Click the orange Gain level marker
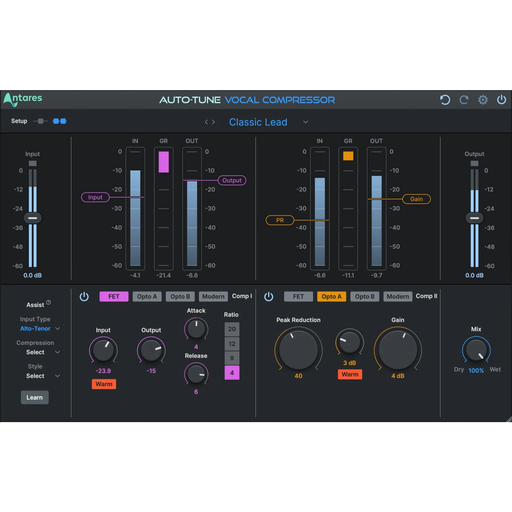Viewport: 512px width, 512px height. point(417,199)
